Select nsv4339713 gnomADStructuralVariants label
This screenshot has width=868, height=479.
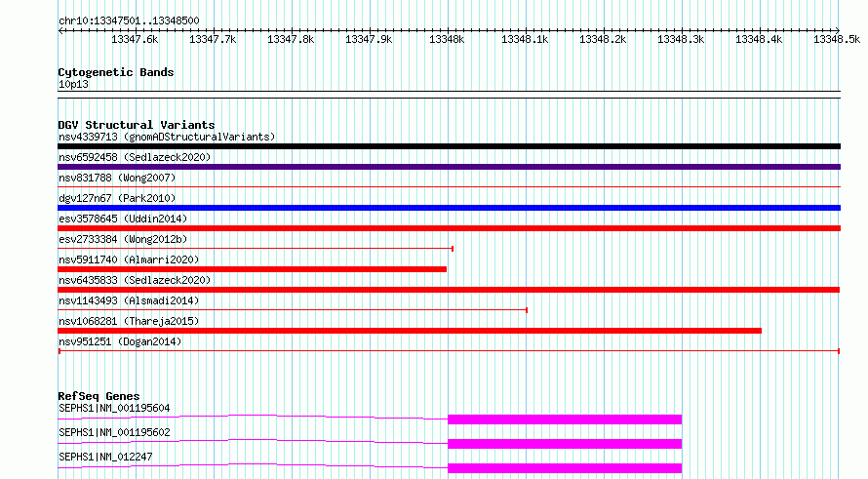[x=167, y=137]
